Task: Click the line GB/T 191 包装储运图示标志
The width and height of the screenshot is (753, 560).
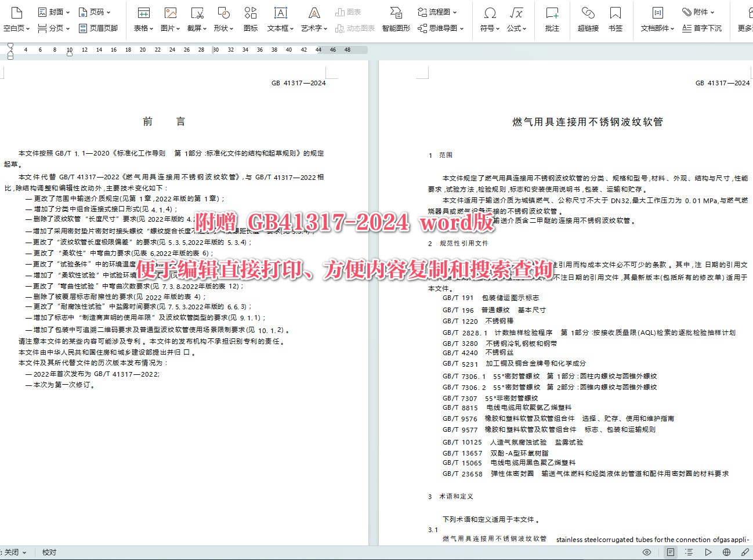Action: coord(490,298)
